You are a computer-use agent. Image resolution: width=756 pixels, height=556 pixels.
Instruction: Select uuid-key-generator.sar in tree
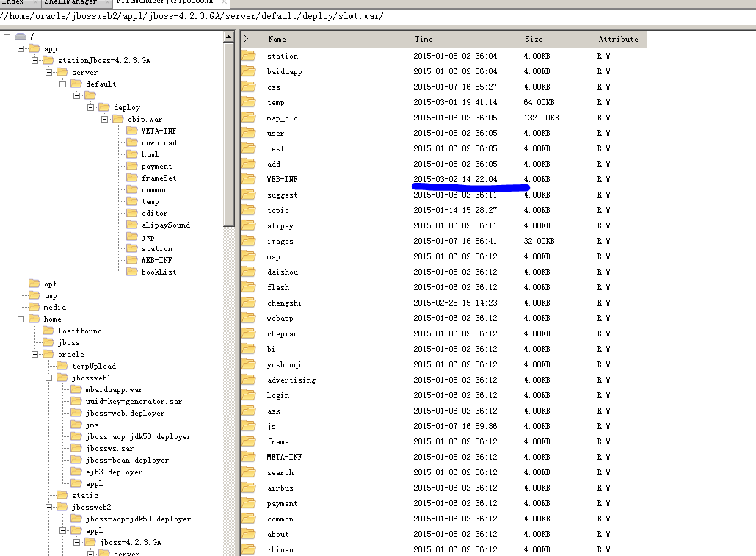[134, 401]
